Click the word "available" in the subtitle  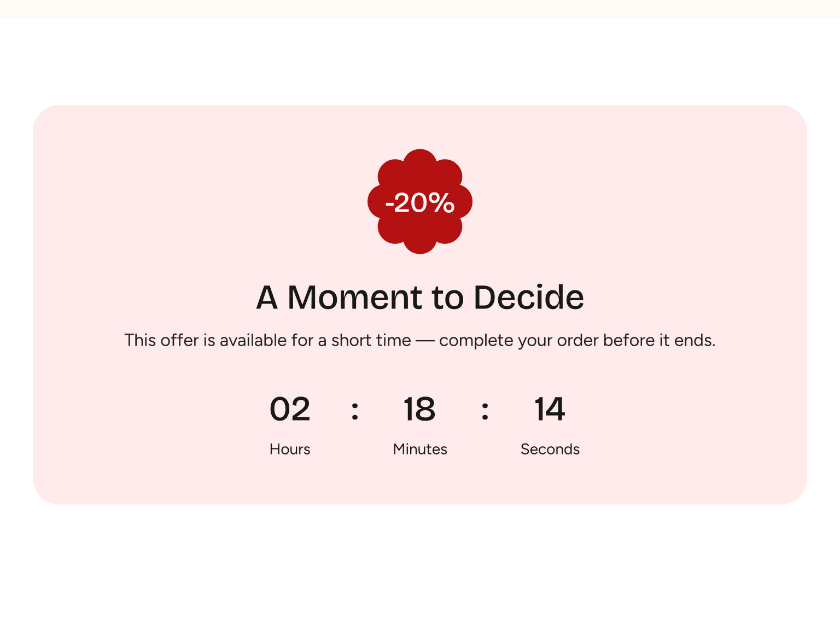tap(253, 340)
